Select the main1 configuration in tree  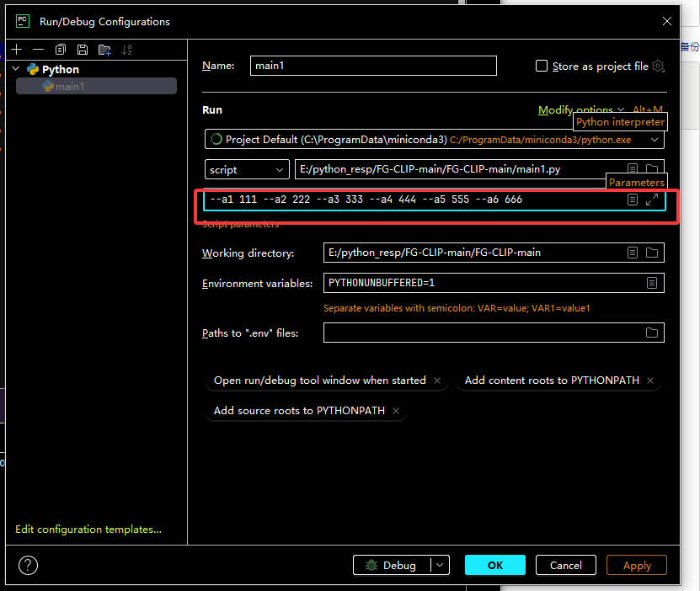(x=96, y=86)
